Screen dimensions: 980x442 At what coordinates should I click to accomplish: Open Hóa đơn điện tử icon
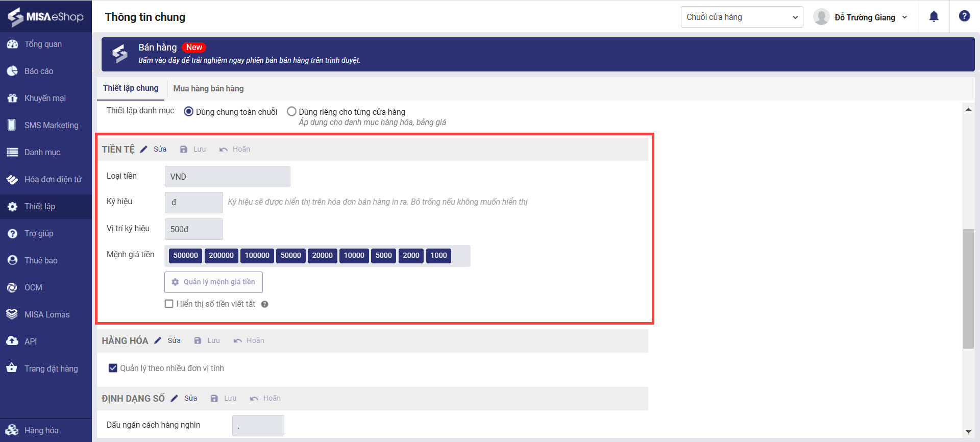click(12, 179)
